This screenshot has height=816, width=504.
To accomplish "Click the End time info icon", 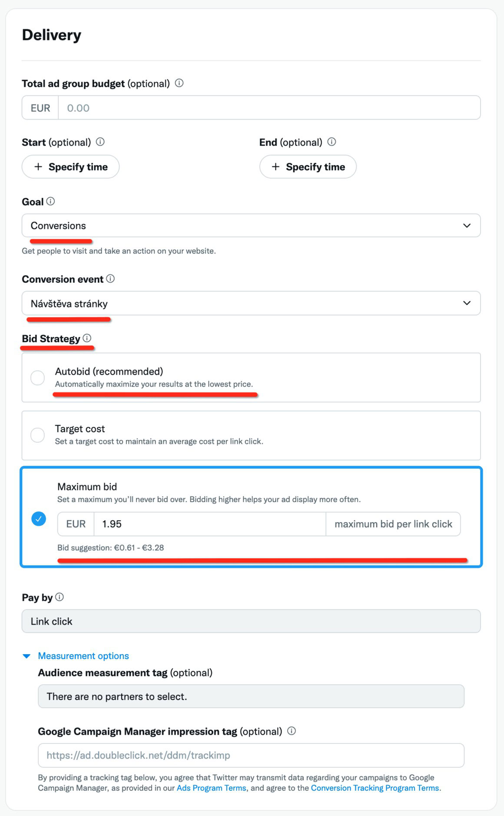I will (x=332, y=141).
